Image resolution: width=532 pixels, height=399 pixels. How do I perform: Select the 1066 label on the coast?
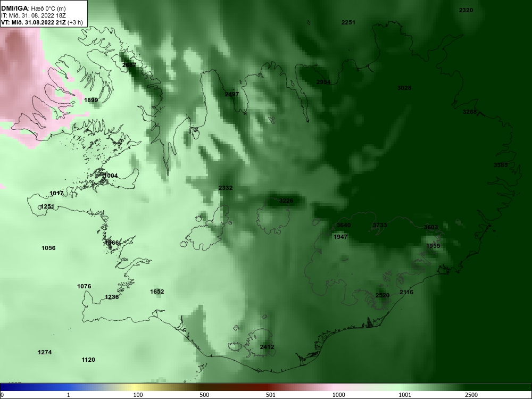(x=112, y=243)
